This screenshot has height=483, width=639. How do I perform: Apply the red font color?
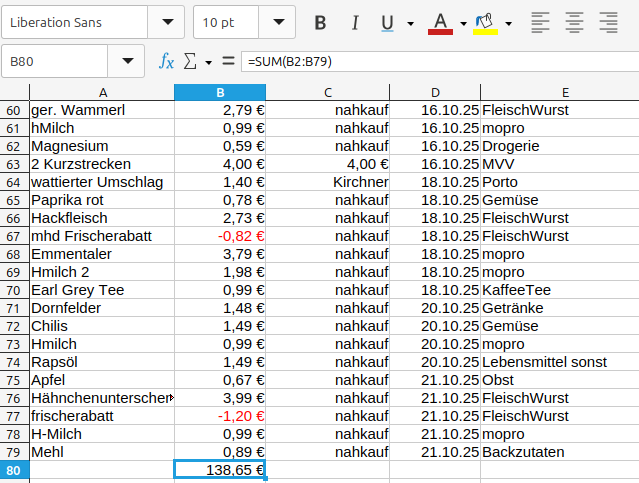[x=440, y=22]
